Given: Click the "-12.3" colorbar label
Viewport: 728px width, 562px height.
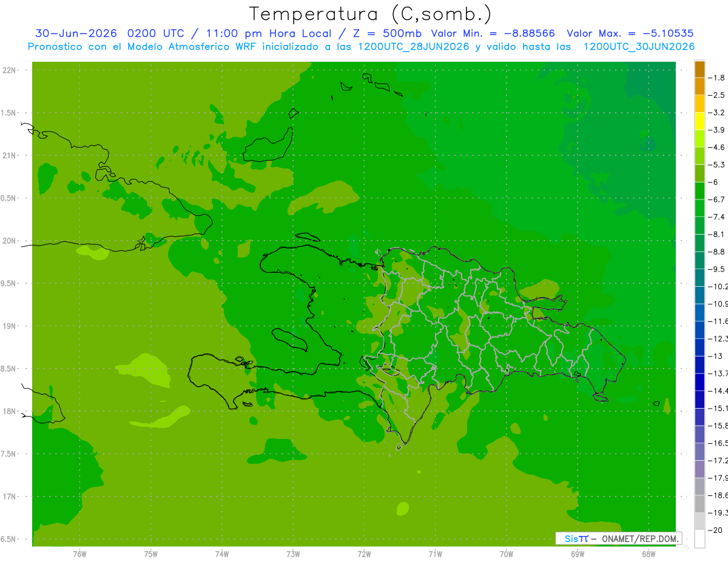Looking at the screenshot, I should tap(718, 339).
